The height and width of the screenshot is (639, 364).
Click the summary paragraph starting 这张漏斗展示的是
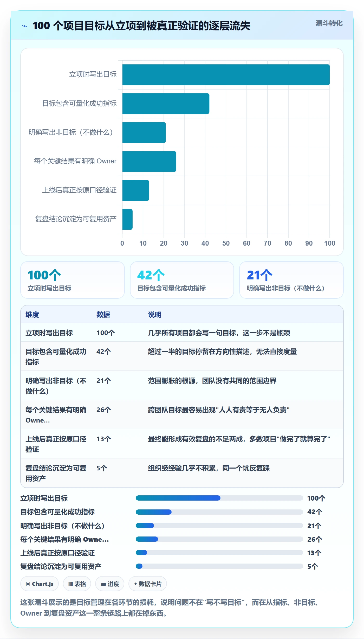tap(170, 608)
